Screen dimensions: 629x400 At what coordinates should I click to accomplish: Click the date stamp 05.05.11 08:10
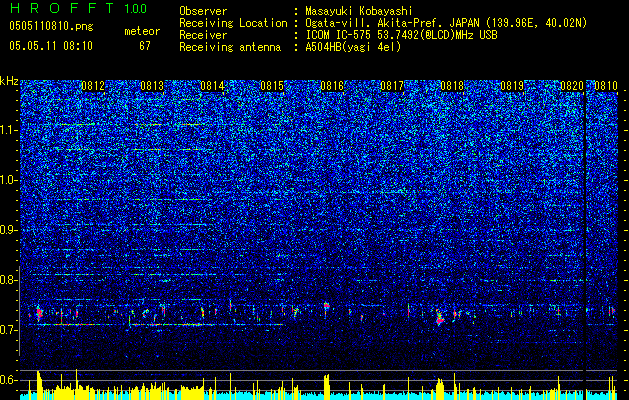tap(51, 46)
